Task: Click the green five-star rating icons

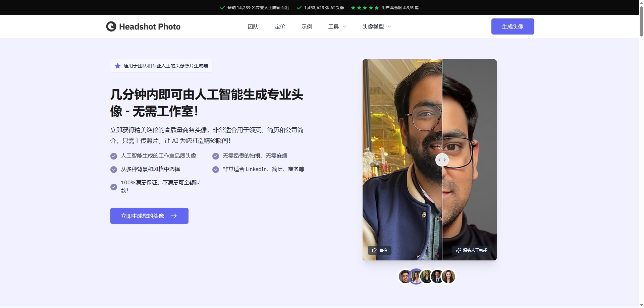Action: [x=365, y=8]
